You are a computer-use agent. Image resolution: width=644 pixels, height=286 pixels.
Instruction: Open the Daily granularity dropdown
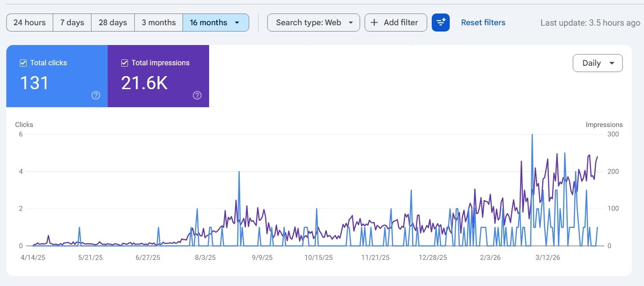coord(598,63)
